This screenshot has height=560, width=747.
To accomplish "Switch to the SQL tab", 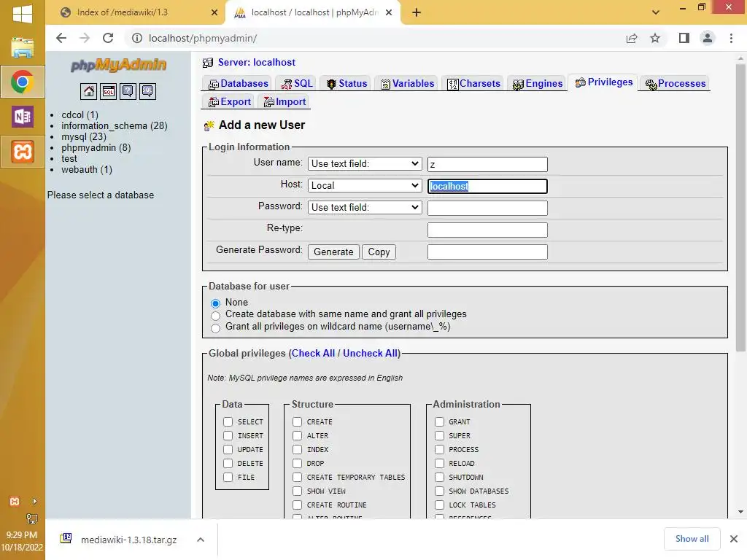I will coord(297,84).
